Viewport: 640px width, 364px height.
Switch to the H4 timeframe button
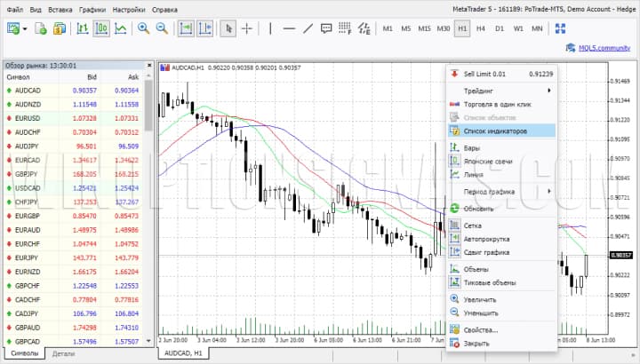pyautogui.click(x=480, y=28)
